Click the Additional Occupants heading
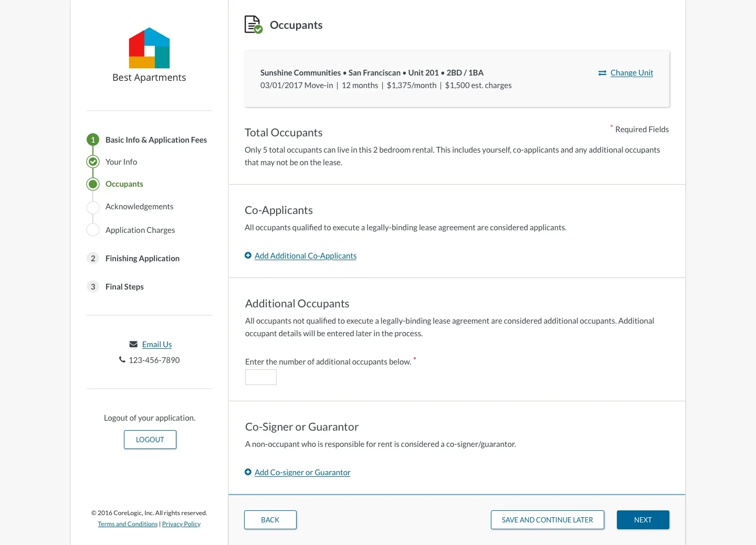 click(x=297, y=304)
